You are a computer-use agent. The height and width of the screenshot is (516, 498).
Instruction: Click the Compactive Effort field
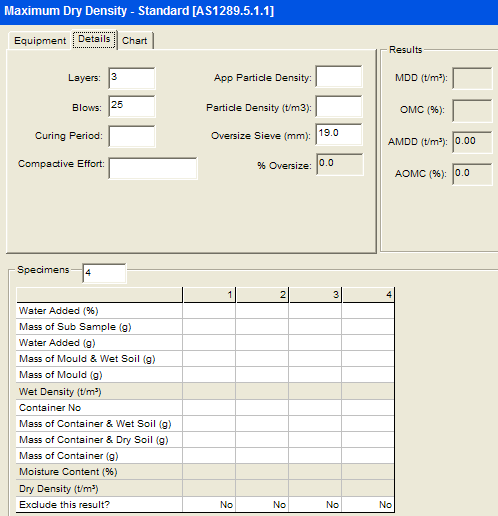pyautogui.click(x=153, y=168)
